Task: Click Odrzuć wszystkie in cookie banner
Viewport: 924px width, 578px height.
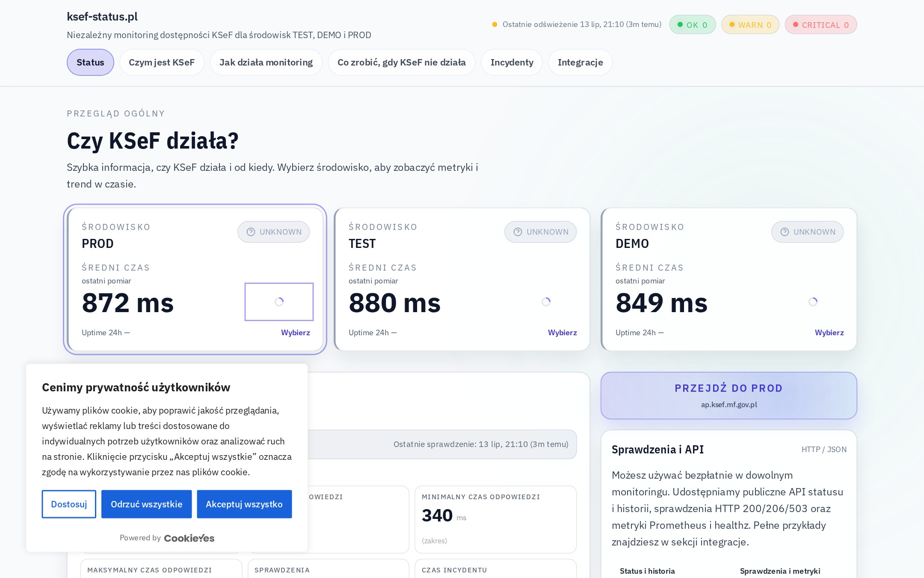Action: [x=146, y=504]
